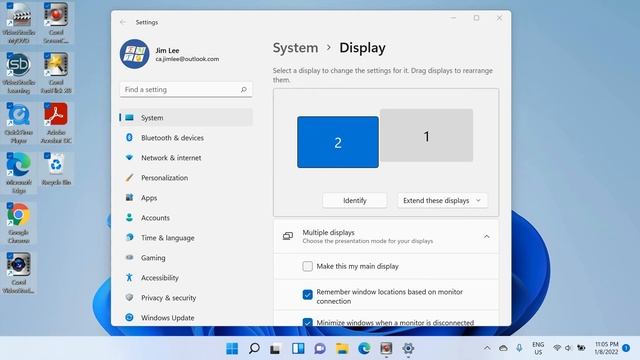
Task: Select the VideoStudio learning (sb) desktop icon
Action: (x=18, y=73)
